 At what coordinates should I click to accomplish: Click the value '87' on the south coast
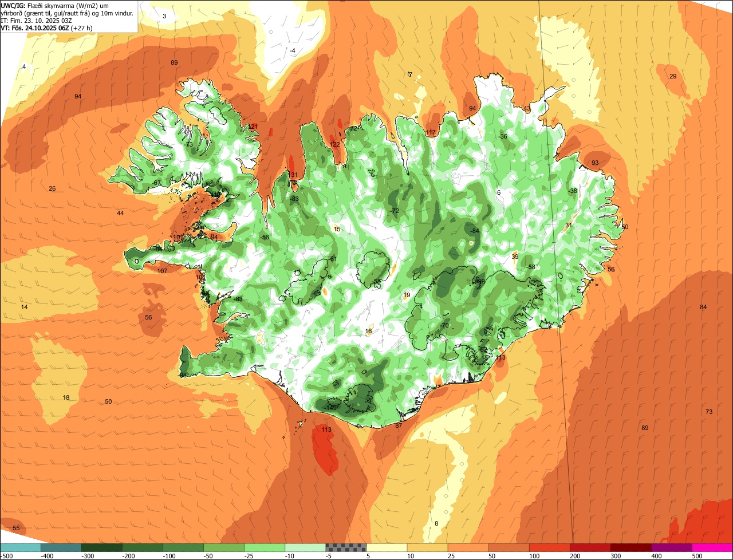coord(399,425)
